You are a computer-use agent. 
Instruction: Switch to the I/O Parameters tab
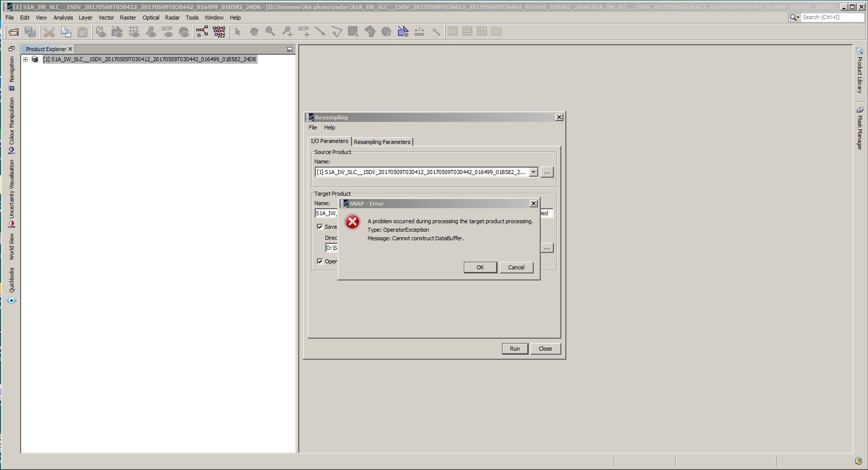[x=329, y=141]
